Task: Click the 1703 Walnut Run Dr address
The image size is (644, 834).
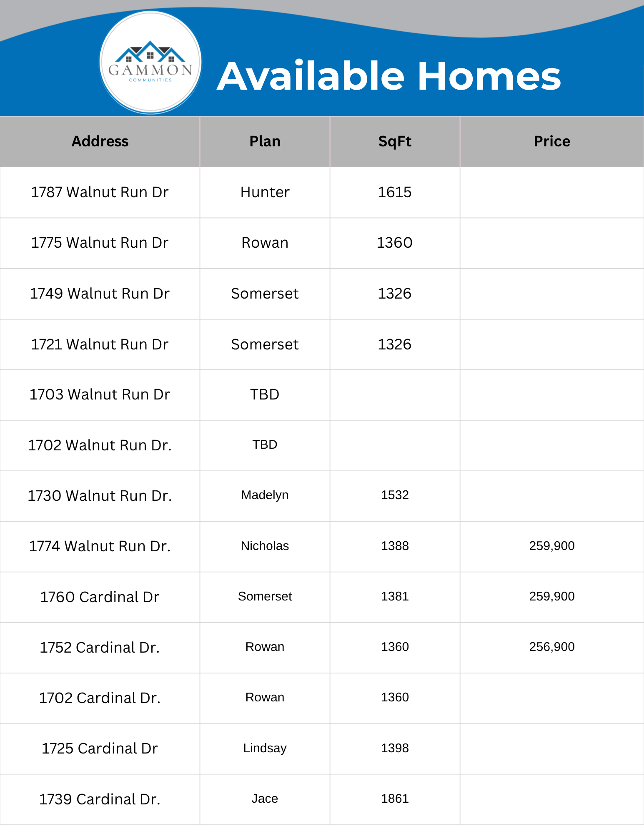Action: pyautogui.click(x=100, y=394)
